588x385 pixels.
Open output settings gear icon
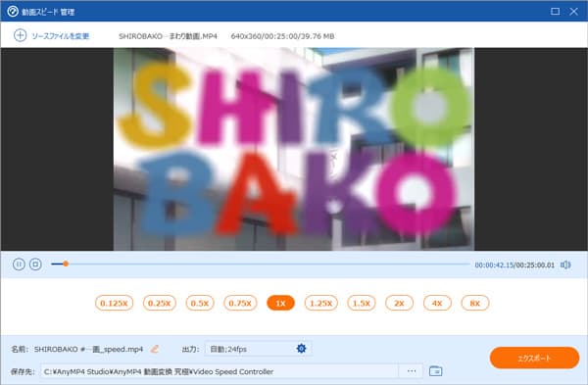301,349
